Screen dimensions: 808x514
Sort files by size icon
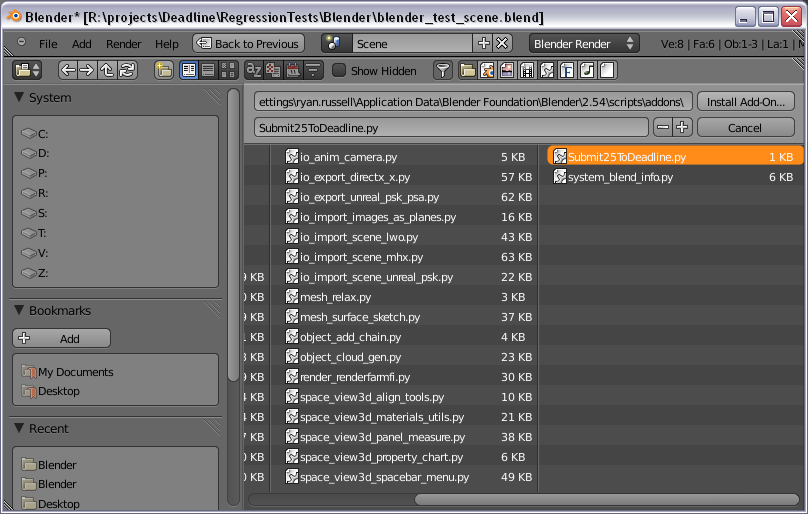pyautogui.click(x=313, y=70)
